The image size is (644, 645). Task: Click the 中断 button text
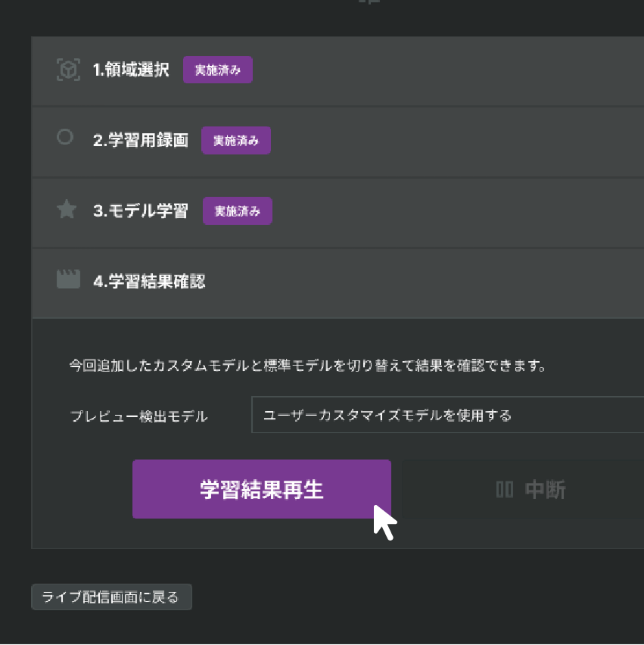coord(545,490)
